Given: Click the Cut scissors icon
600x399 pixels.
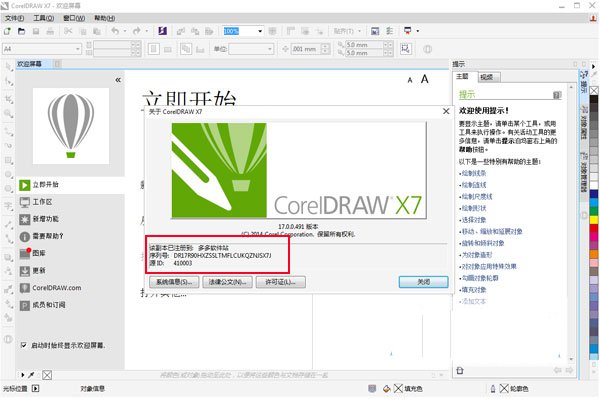Looking at the screenshot, I should pyautogui.click(x=68, y=31).
